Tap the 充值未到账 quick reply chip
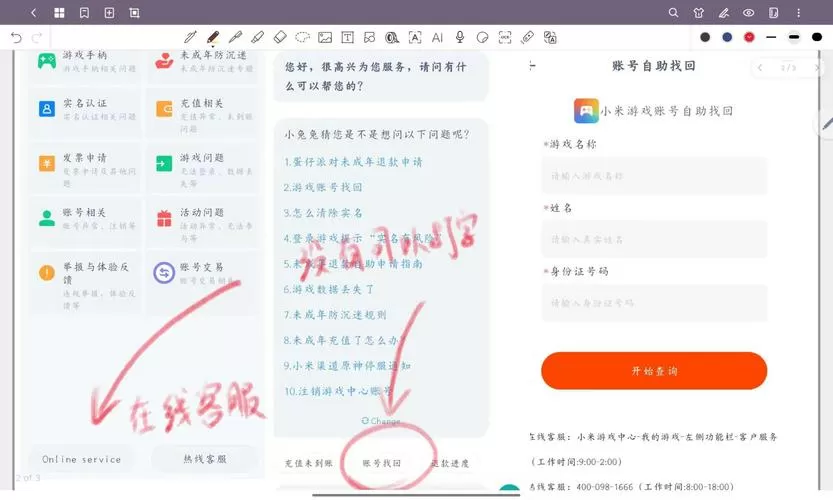The height and width of the screenshot is (500, 833). click(x=309, y=463)
